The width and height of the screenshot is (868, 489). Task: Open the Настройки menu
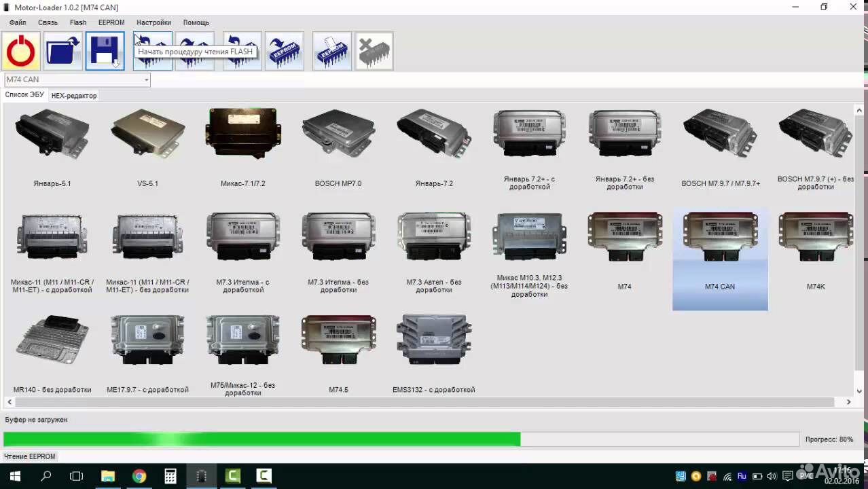click(153, 22)
